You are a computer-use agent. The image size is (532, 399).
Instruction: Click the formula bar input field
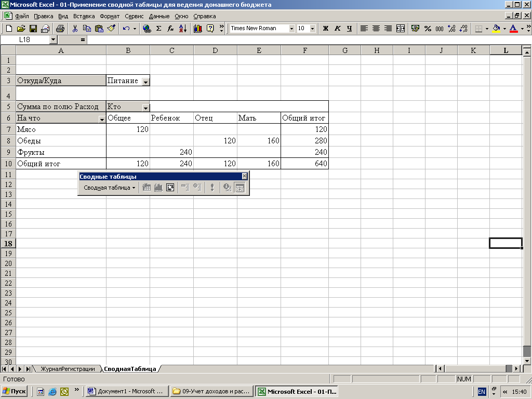309,39
